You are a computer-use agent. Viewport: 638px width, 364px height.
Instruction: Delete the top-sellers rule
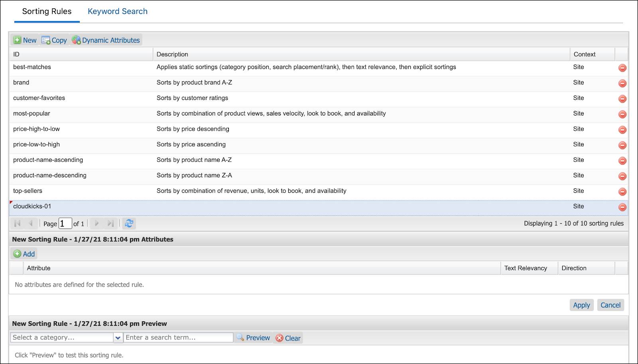622,192
